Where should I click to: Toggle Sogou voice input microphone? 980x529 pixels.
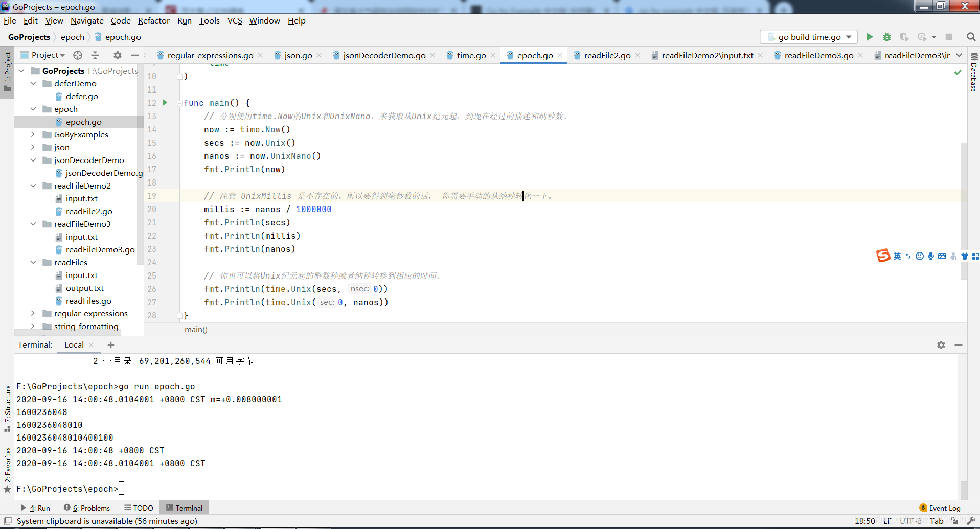coord(931,256)
